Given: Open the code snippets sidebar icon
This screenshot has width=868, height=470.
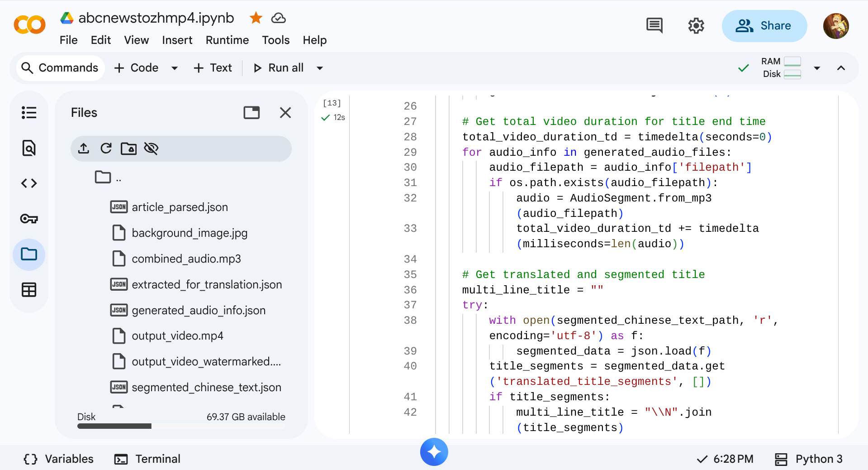Looking at the screenshot, I should coord(29,183).
